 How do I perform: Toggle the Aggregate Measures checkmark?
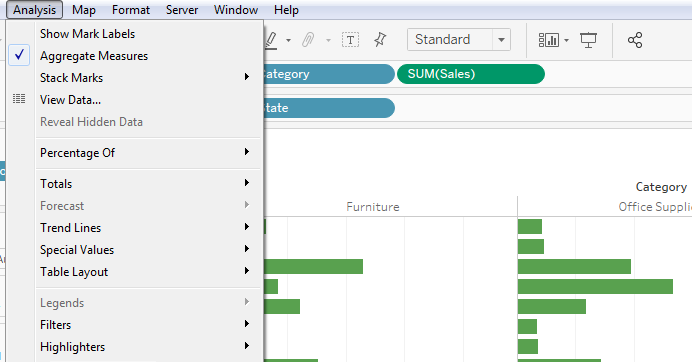pyautogui.click(x=19, y=55)
